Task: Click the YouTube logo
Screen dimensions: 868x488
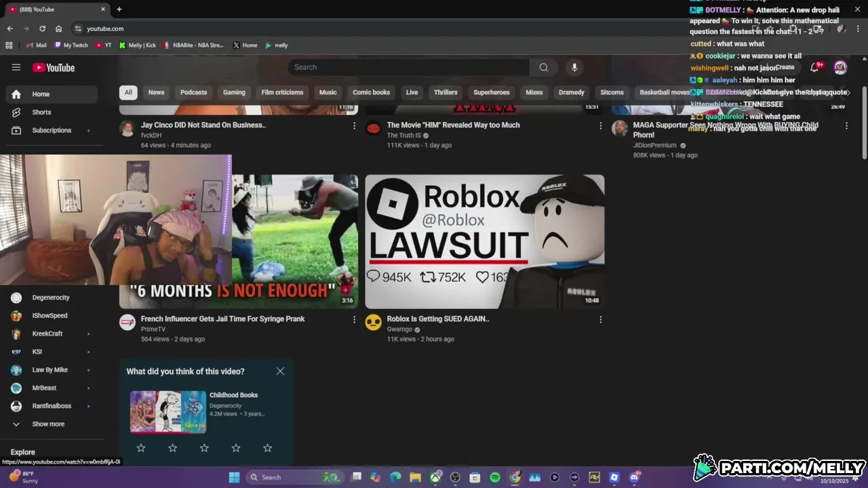Action: click(54, 67)
